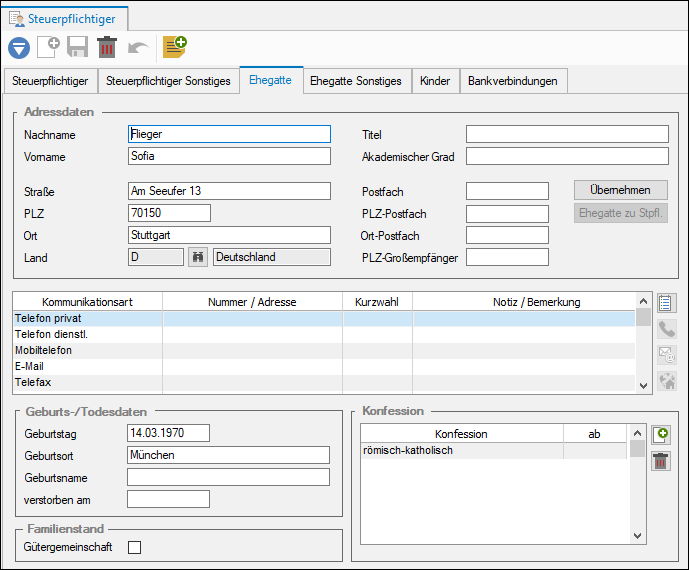Viewport: 689px width, 570px height.
Task: Click the ab column header
Action: pos(595,434)
